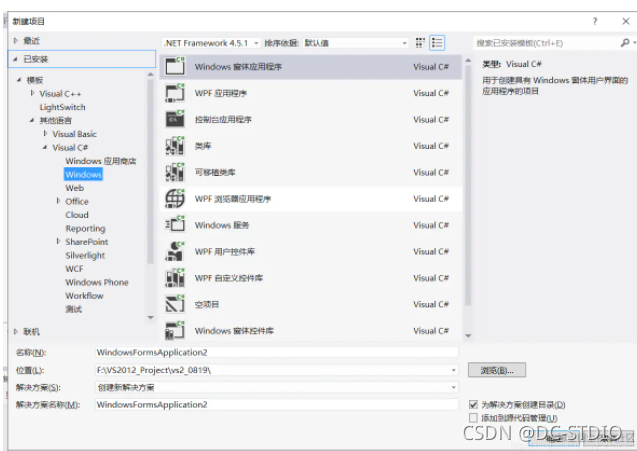
Task: Select Cloud in the tree
Action: (77, 215)
